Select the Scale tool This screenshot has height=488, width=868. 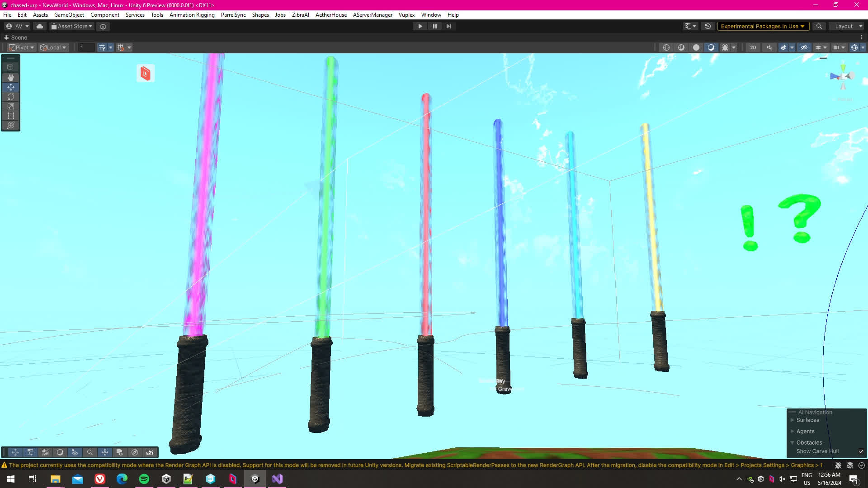pos(11,106)
